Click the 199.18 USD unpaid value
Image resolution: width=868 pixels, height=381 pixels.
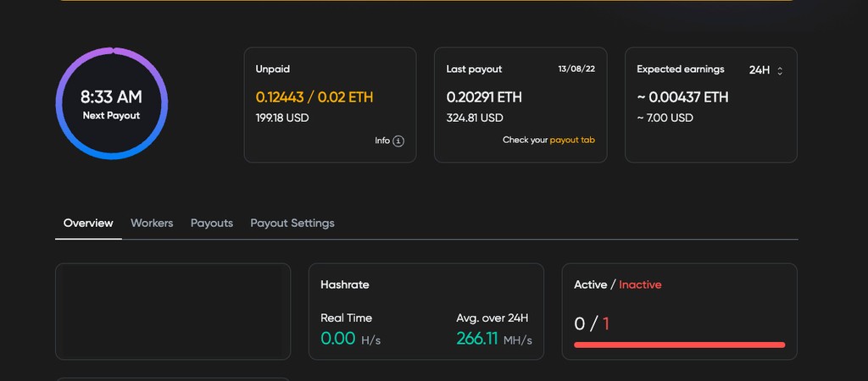282,119
